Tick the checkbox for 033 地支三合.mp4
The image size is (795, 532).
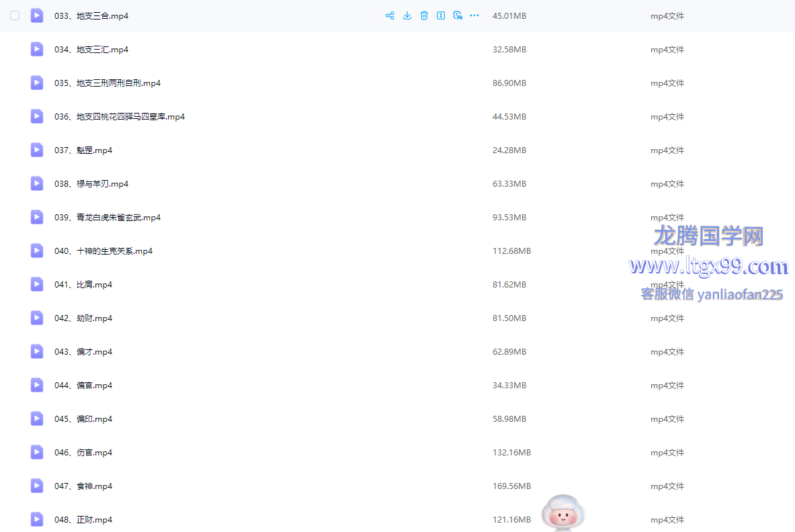tap(15, 15)
